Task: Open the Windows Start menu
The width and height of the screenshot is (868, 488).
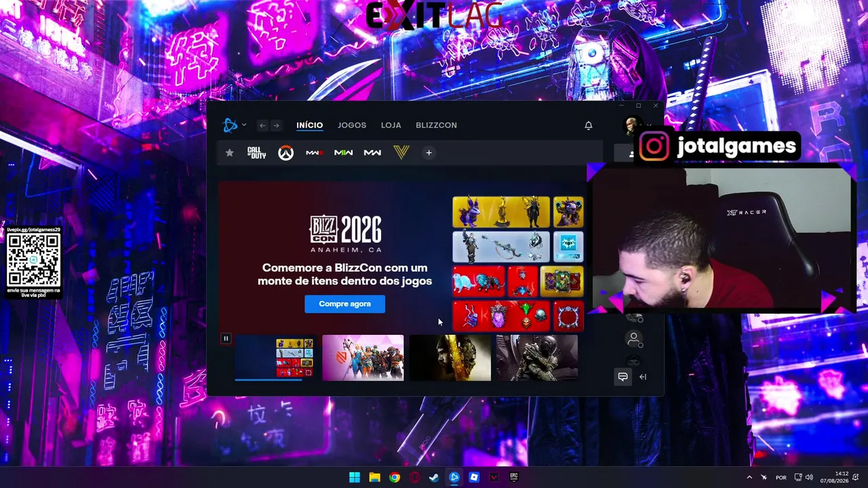Action: click(355, 477)
